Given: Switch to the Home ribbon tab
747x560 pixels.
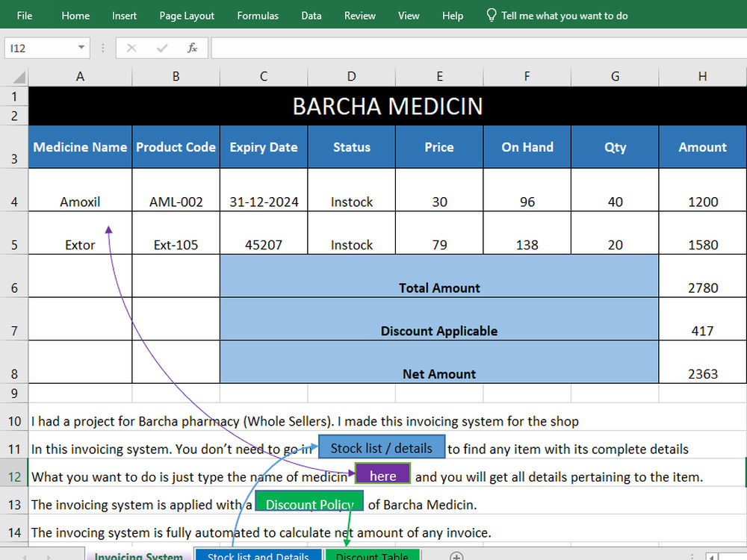Looking at the screenshot, I should coord(75,16).
